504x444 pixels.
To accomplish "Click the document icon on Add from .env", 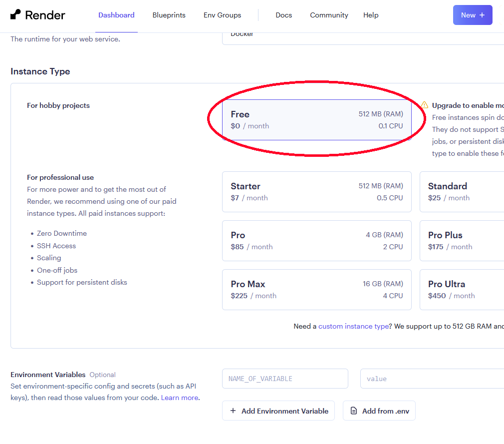I will (x=353, y=411).
